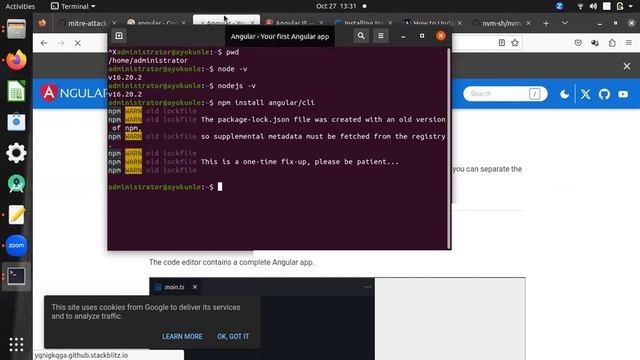Image resolution: width=640 pixels, height=360 pixels.
Task: Open system status menu arrow
Action: coord(631,6)
